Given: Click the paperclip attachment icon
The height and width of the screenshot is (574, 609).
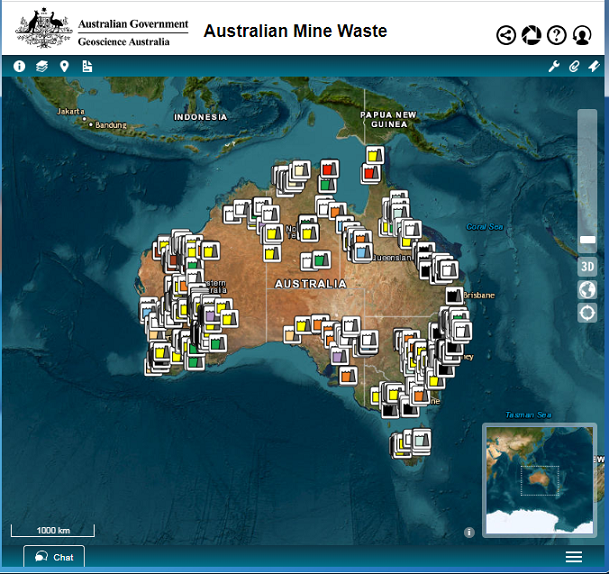Looking at the screenshot, I should (x=574, y=66).
